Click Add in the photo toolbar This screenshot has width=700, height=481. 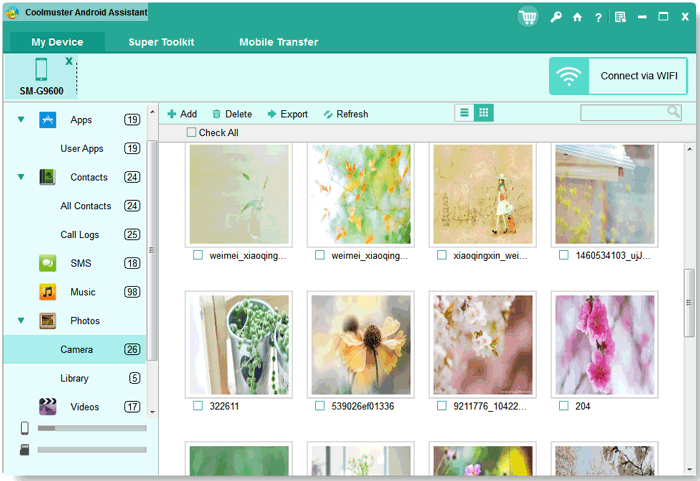182,114
